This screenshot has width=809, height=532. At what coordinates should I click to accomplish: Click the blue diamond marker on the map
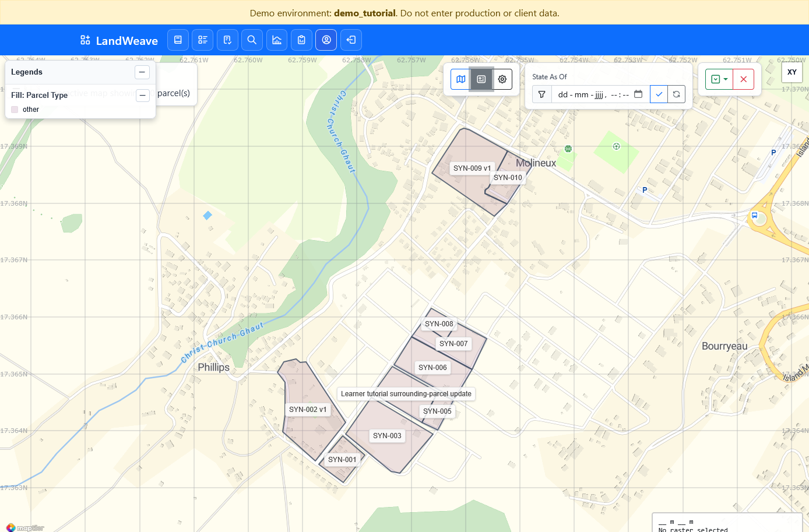[207, 216]
